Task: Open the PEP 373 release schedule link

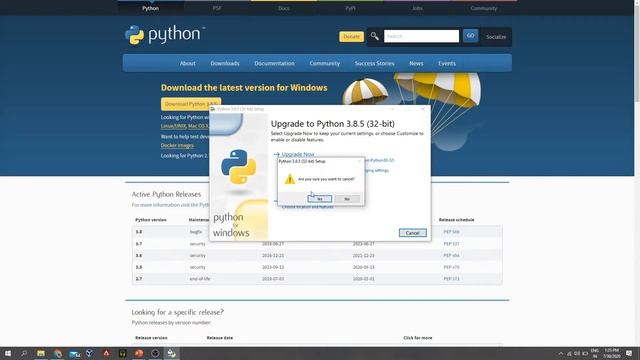Action: coord(451,279)
